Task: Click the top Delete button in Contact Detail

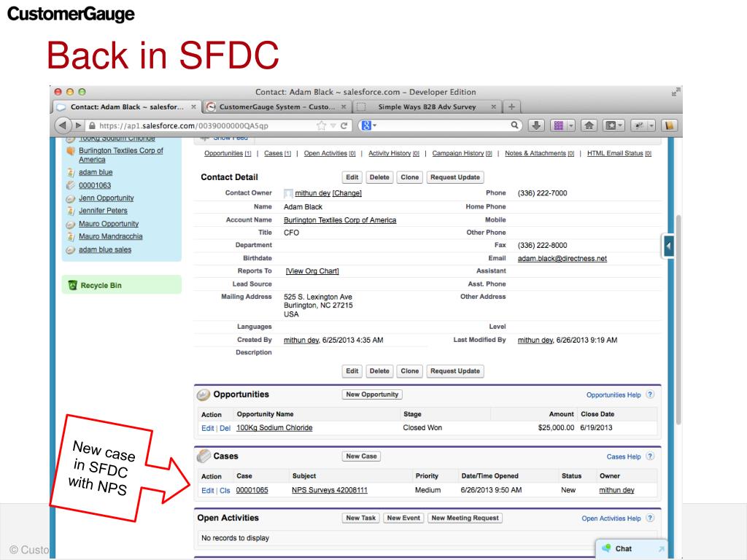Action: [379, 177]
